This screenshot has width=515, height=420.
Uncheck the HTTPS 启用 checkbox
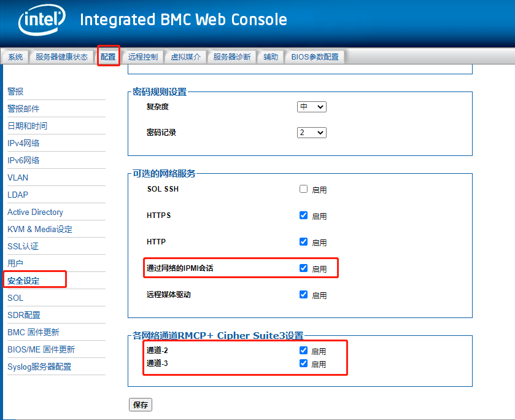(303, 216)
